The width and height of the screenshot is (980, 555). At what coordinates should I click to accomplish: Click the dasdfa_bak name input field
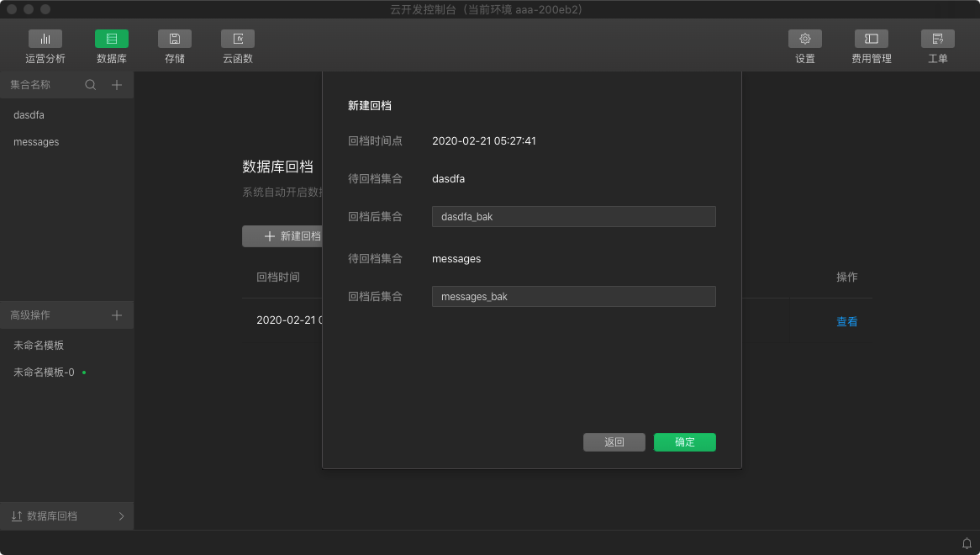(573, 216)
